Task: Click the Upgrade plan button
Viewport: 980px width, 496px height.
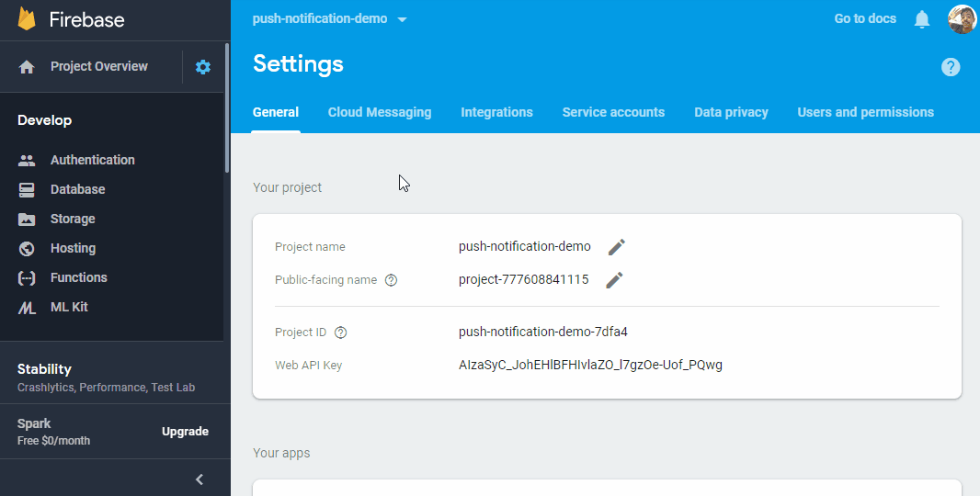Action: pyautogui.click(x=185, y=432)
